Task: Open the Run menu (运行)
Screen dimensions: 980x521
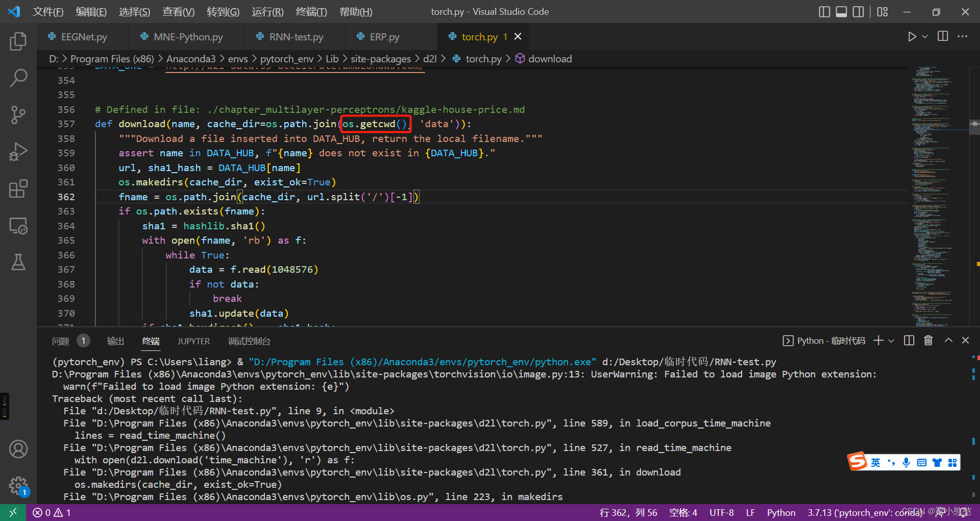Action: [x=267, y=12]
